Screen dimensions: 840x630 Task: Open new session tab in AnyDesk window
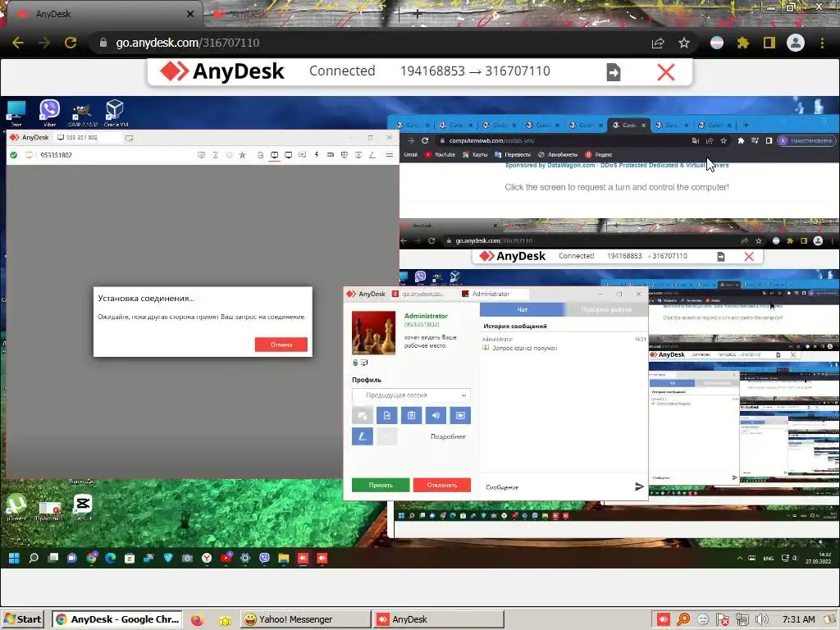[x=129, y=138]
